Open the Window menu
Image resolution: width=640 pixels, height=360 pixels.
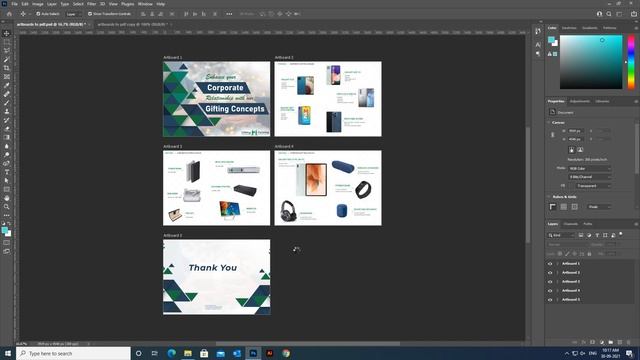click(x=145, y=4)
